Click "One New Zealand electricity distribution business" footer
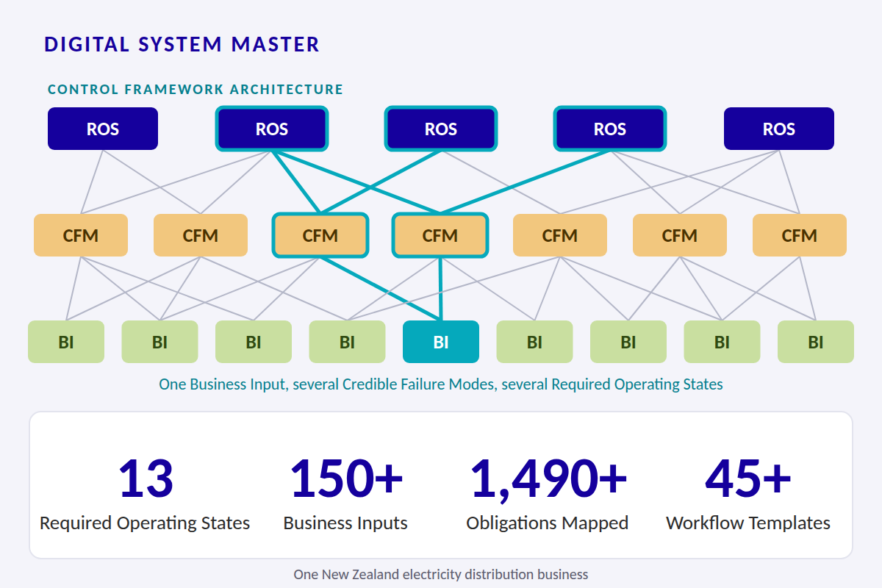This screenshot has width=882, height=588. (x=441, y=574)
